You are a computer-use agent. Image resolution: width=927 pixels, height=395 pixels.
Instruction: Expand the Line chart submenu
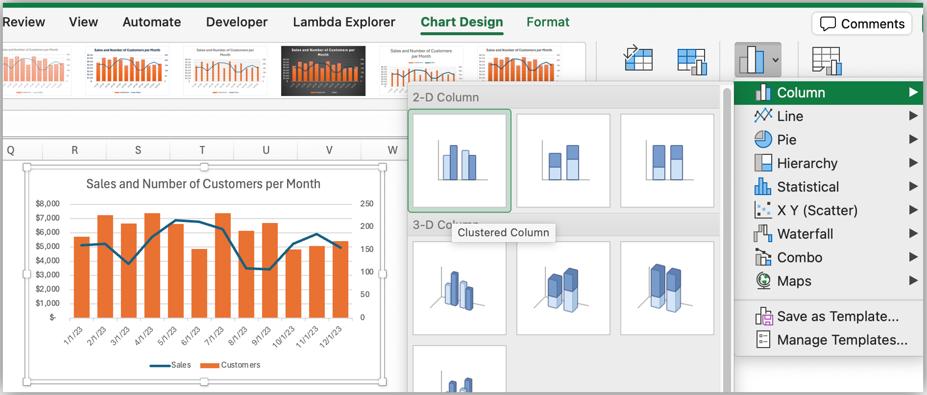[x=828, y=116]
